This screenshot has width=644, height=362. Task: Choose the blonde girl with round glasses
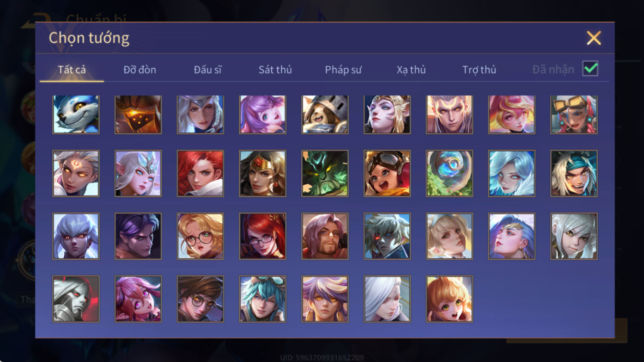tap(200, 236)
